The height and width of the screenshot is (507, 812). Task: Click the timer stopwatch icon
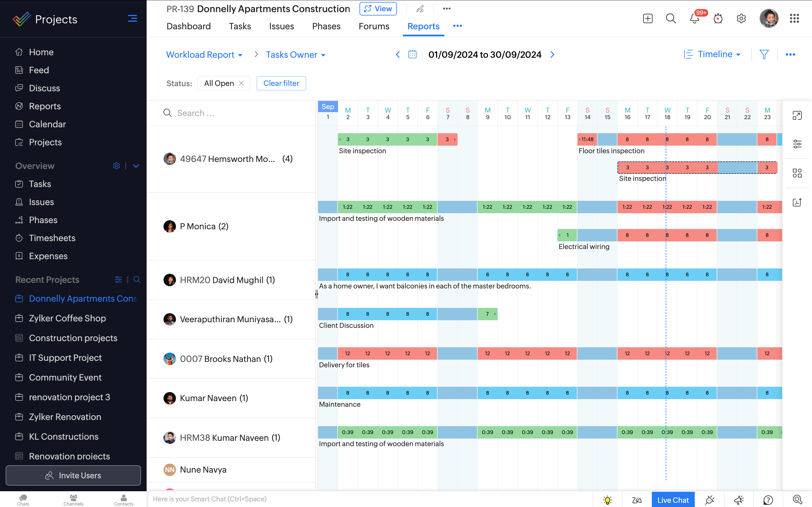[x=718, y=18]
